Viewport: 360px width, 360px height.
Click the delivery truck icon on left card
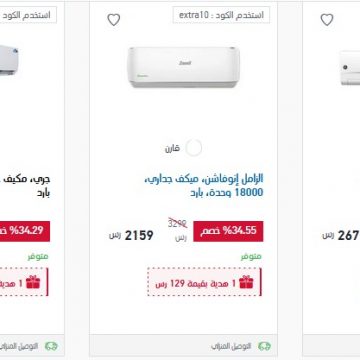coord(51,346)
